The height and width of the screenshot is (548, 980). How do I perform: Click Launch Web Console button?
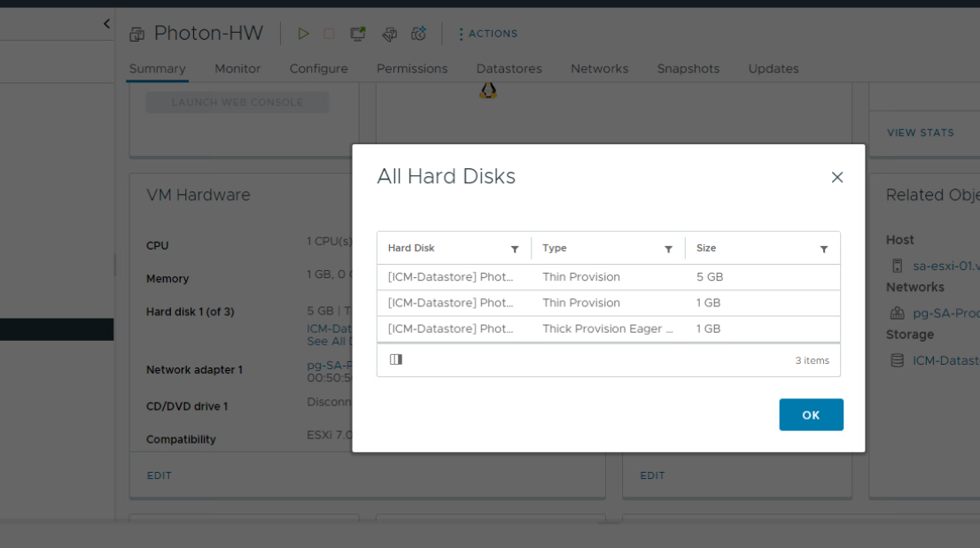coord(237,103)
